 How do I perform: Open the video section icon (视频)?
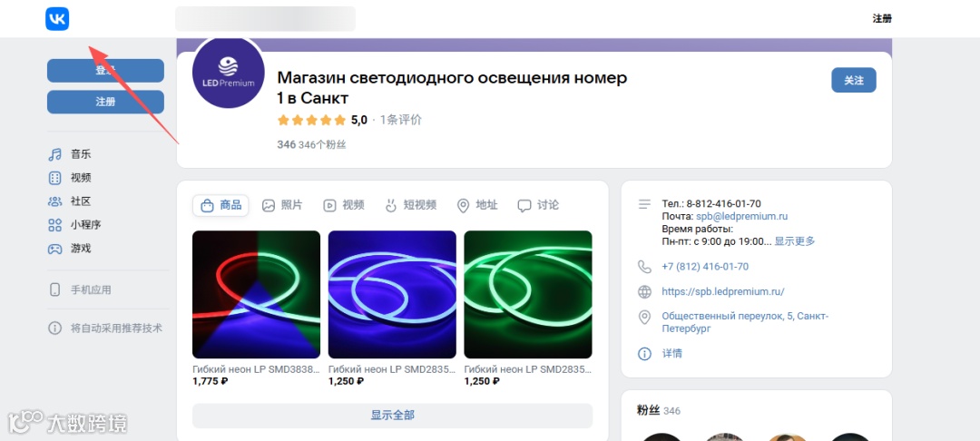pyautogui.click(x=55, y=178)
